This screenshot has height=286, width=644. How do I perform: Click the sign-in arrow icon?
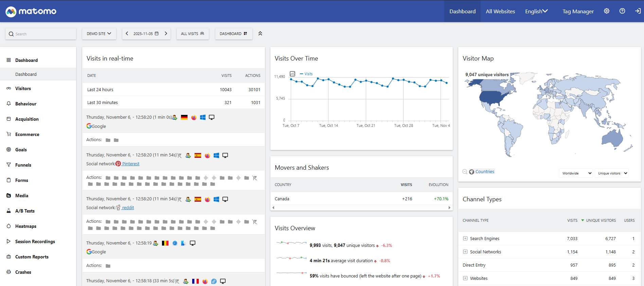pyautogui.click(x=638, y=11)
